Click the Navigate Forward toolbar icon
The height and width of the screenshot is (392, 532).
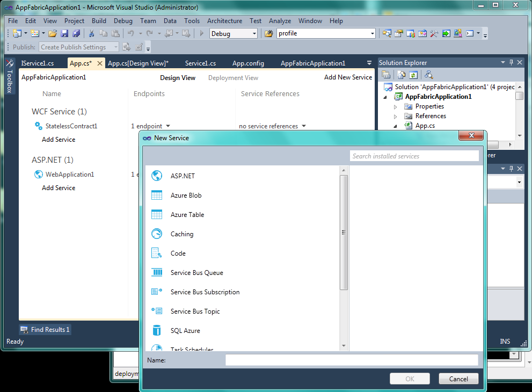186,33
